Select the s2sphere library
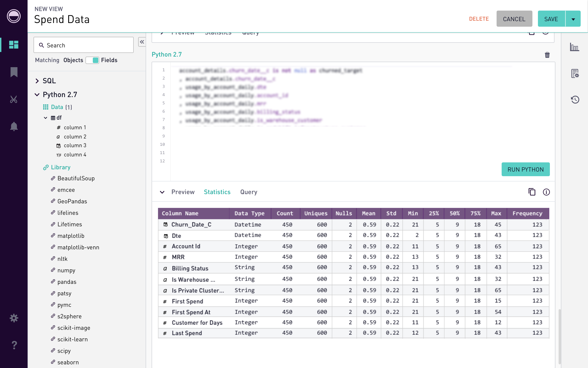588x368 pixels. [70, 316]
